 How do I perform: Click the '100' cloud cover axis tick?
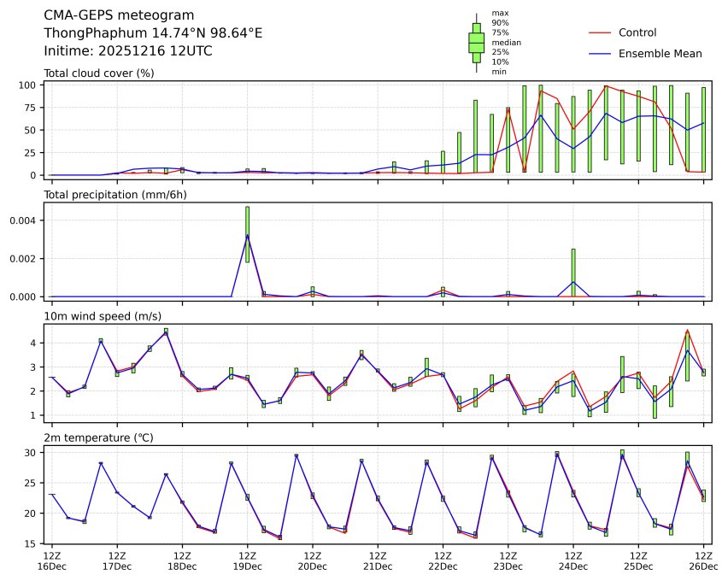coord(27,85)
